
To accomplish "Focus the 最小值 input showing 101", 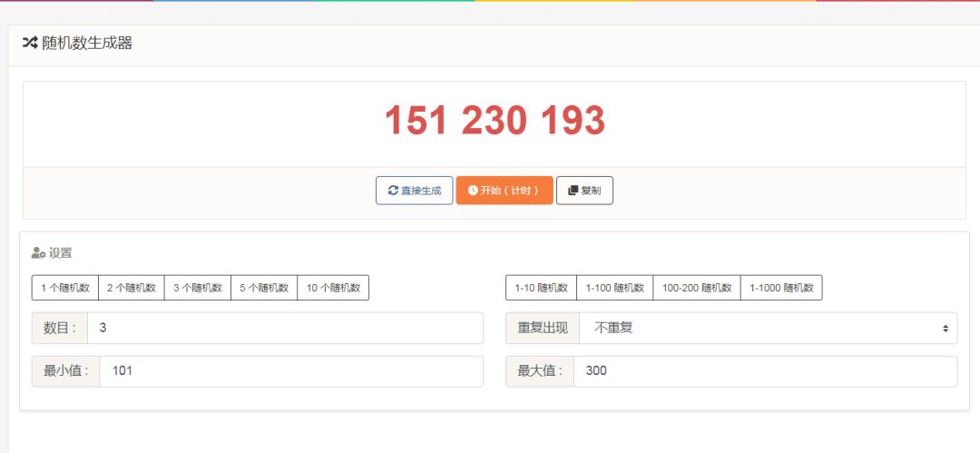I will (291, 371).
